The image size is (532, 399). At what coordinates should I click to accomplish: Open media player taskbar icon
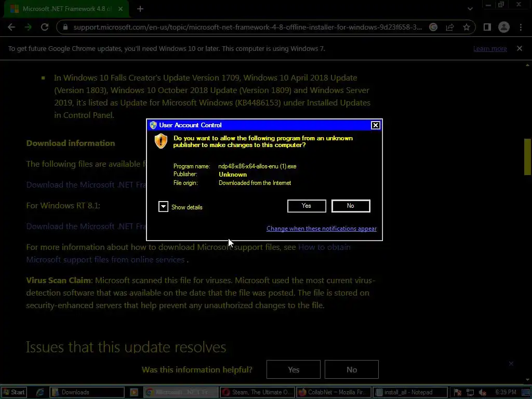134,392
